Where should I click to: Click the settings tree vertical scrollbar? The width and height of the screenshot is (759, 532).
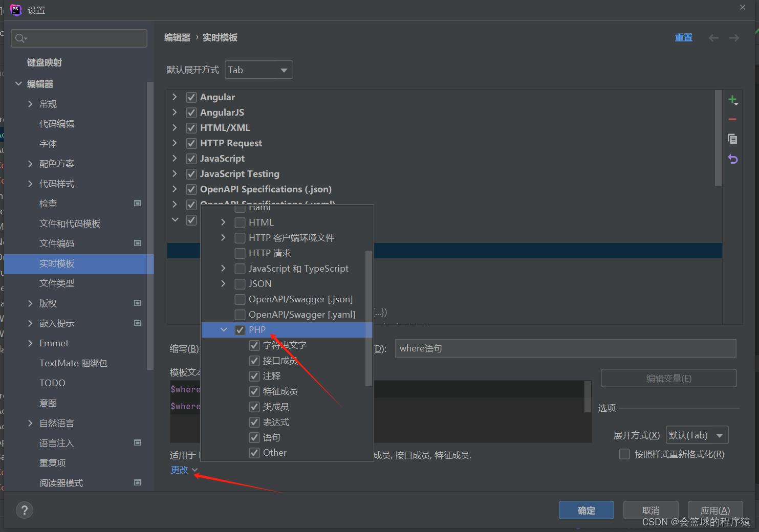coord(150,225)
